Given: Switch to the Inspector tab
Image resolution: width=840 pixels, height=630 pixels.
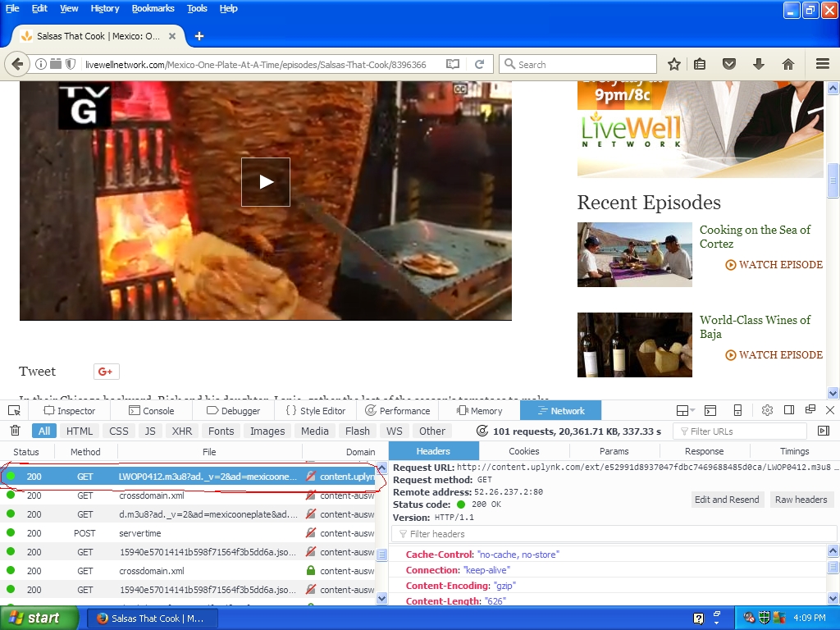Looking at the screenshot, I should point(70,411).
